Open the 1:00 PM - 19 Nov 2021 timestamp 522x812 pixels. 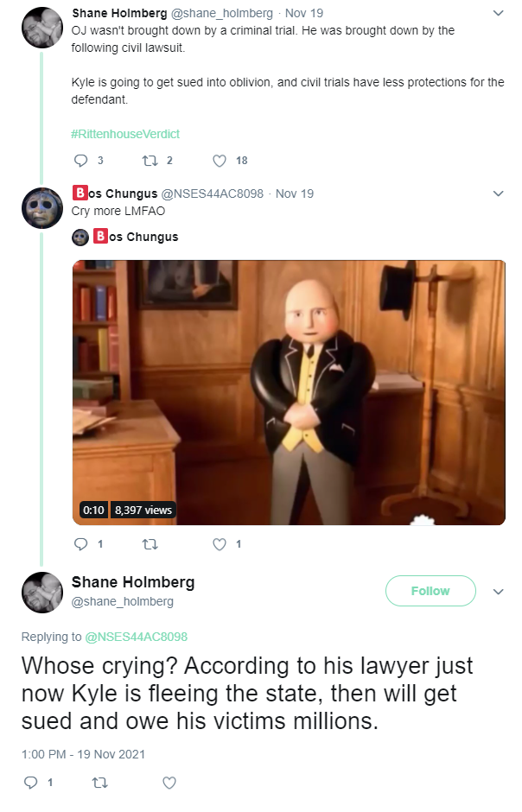pos(83,754)
